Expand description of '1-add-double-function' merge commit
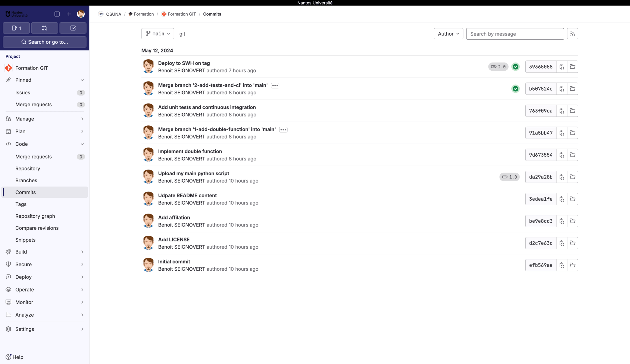 coord(283,130)
